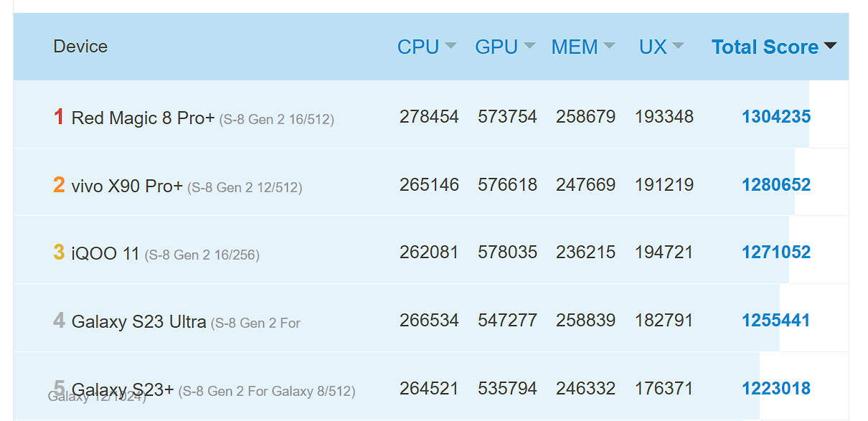Image resolution: width=868 pixels, height=421 pixels.
Task: Click total score 1223018
Action: (x=776, y=388)
